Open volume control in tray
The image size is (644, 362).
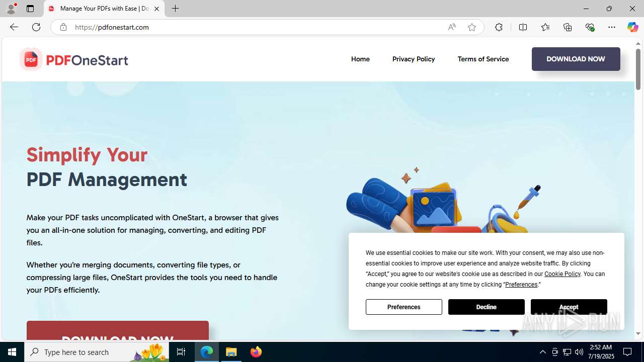579,352
